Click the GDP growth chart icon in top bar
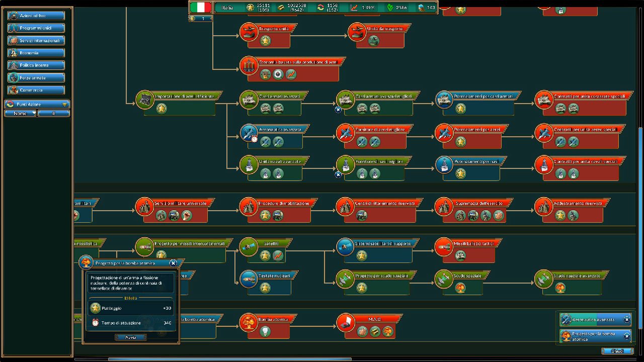 tap(354, 7)
